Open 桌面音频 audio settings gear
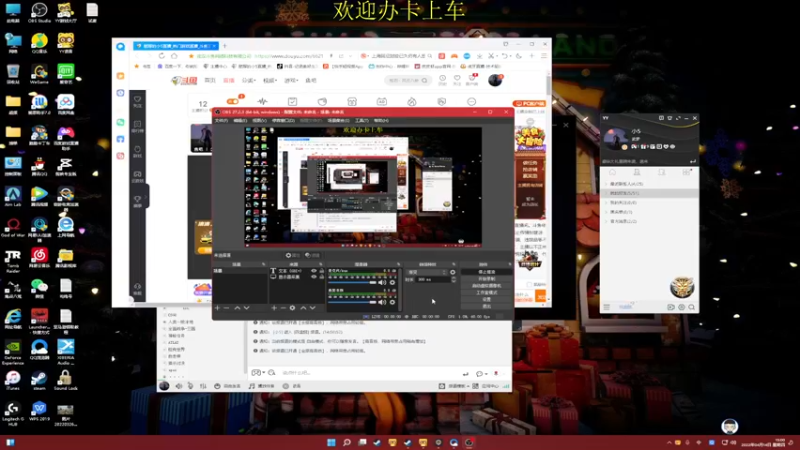800x450 pixels. tap(392, 302)
